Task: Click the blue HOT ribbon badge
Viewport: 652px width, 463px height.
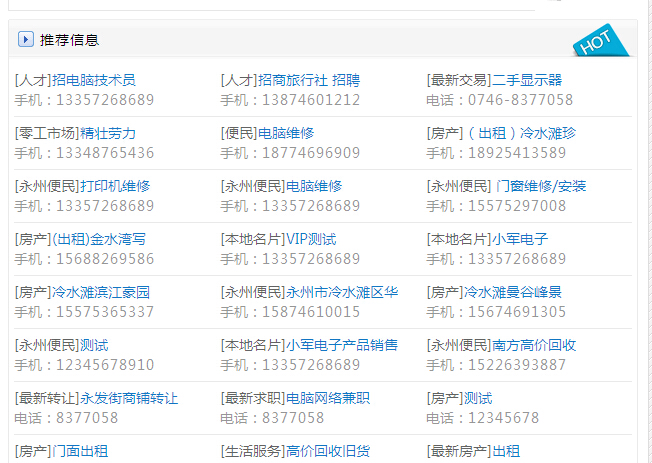Action: [598, 41]
